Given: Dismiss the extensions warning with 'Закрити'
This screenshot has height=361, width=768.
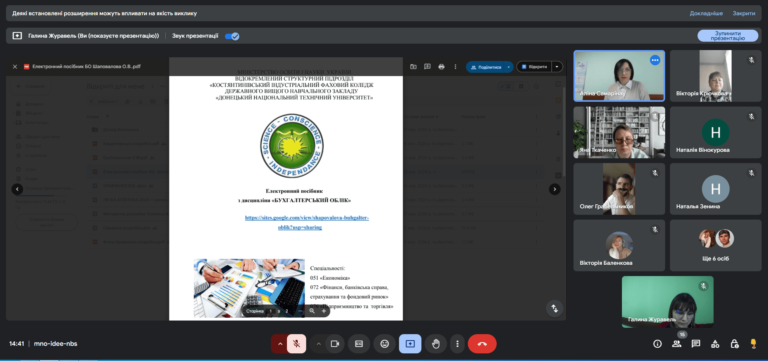Looking at the screenshot, I should click(744, 13).
